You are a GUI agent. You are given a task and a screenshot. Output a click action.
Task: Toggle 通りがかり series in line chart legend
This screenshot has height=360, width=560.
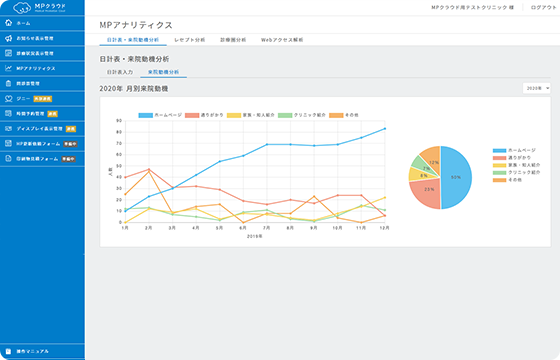pyautogui.click(x=204, y=115)
